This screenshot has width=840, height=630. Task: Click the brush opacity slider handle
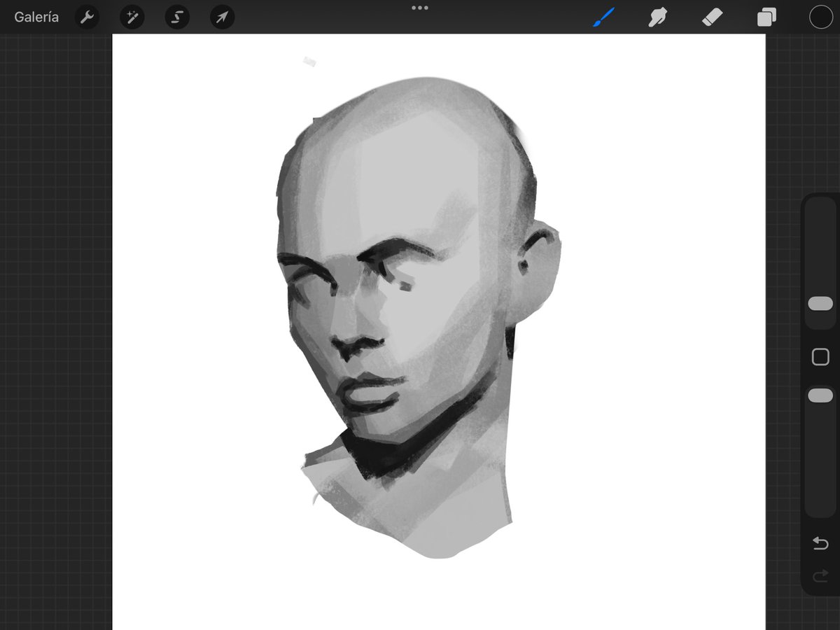(x=820, y=395)
